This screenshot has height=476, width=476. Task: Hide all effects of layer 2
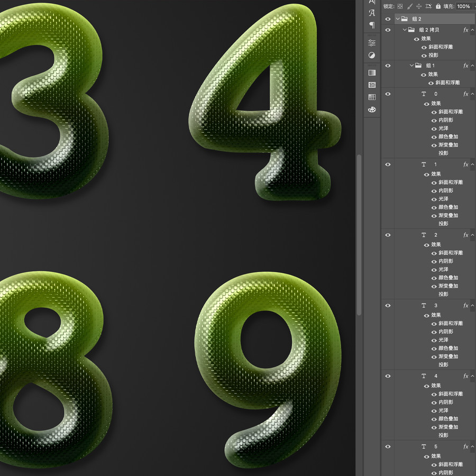coord(426,245)
